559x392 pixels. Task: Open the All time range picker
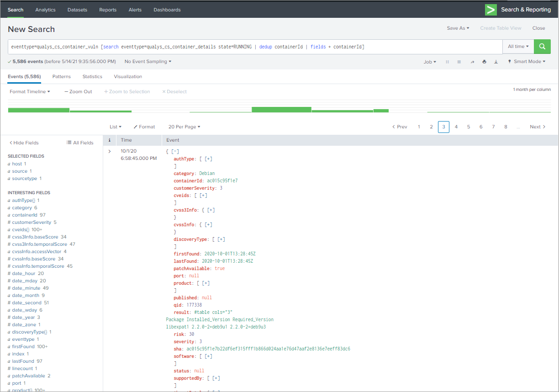coord(517,46)
